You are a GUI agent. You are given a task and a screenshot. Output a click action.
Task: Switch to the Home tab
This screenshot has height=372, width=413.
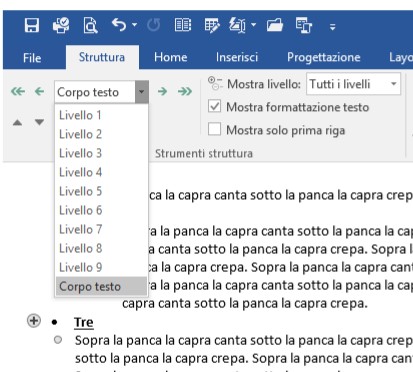pos(171,57)
